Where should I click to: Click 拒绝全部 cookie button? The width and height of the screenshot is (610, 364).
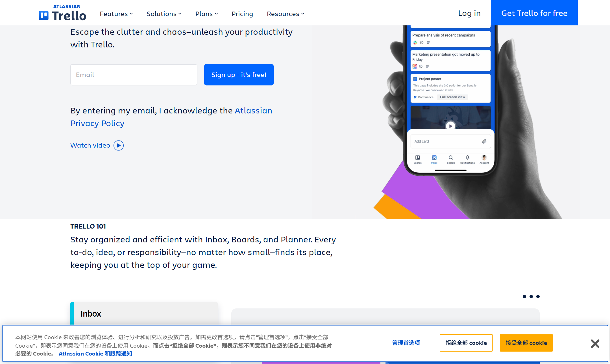coord(466,343)
